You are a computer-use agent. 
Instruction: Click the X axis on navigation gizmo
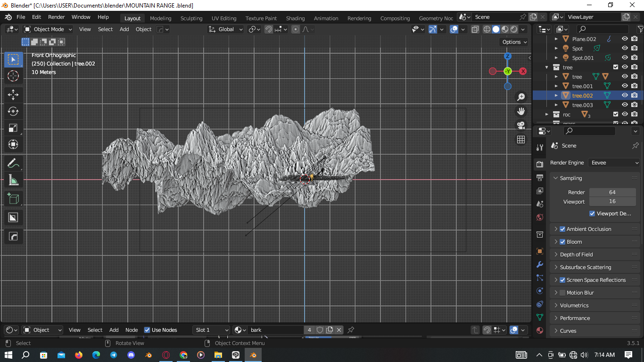(x=523, y=71)
